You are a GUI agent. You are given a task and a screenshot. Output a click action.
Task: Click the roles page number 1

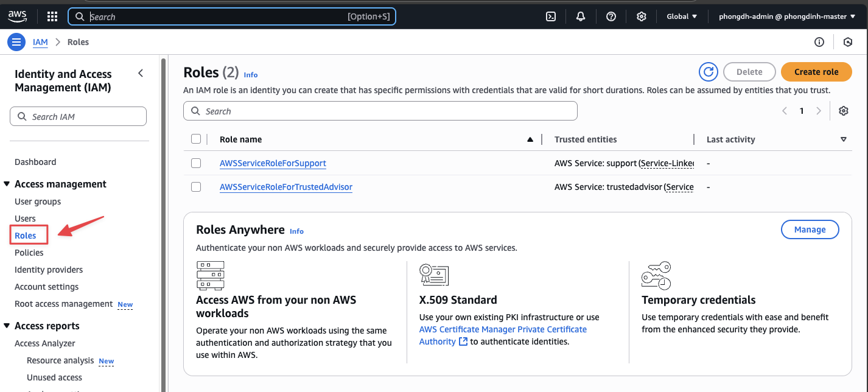pyautogui.click(x=802, y=111)
